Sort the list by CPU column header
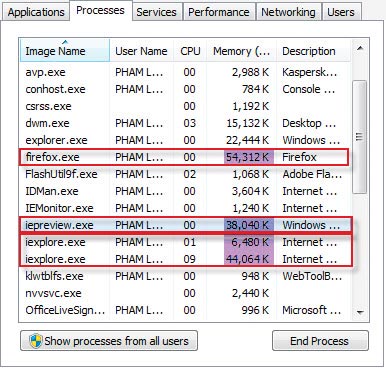This screenshot has width=386, height=368. 190,51
